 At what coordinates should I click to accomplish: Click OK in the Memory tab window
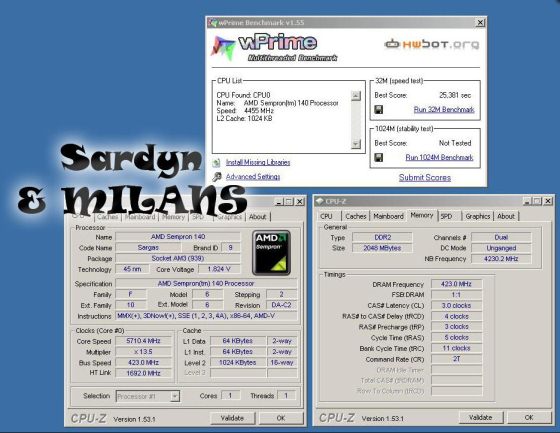click(529, 417)
